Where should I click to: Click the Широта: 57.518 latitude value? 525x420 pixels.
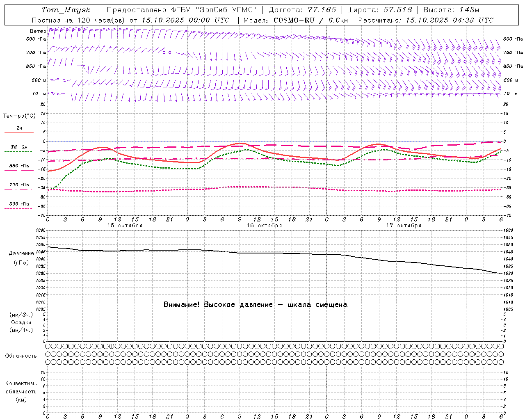[x=379, y=10]
